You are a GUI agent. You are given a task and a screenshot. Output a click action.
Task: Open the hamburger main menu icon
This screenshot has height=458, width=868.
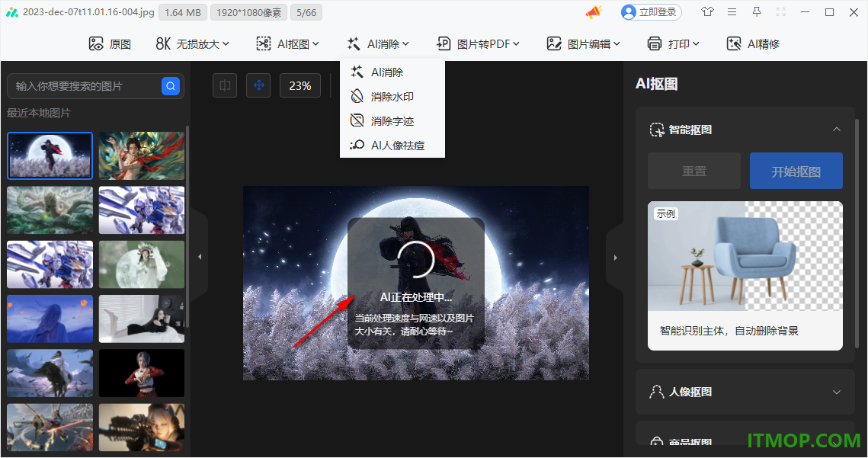[x=732, y=11]
